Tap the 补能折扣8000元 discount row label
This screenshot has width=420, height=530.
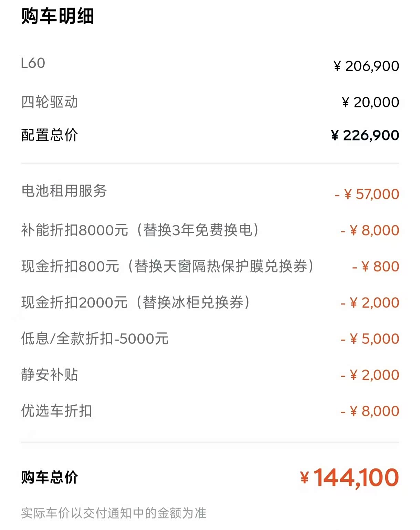[140, 230]
